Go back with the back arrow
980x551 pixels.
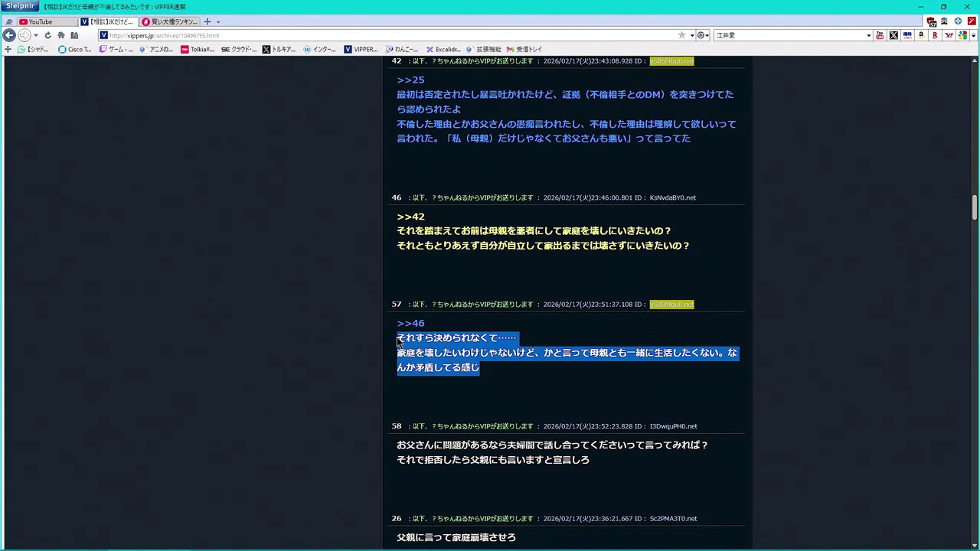[x=9, y=35]
